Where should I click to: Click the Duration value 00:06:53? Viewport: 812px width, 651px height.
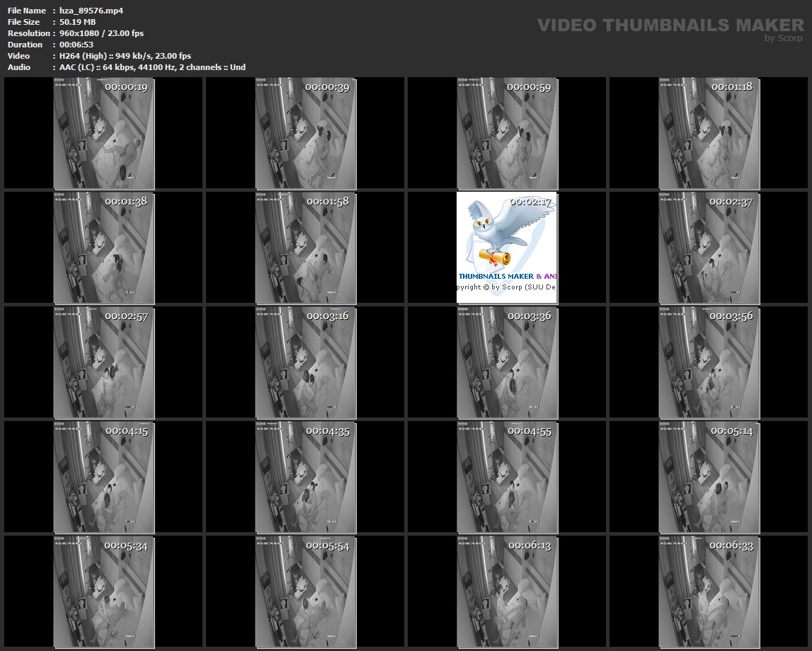pyautogui.click(x=76, y=45)
